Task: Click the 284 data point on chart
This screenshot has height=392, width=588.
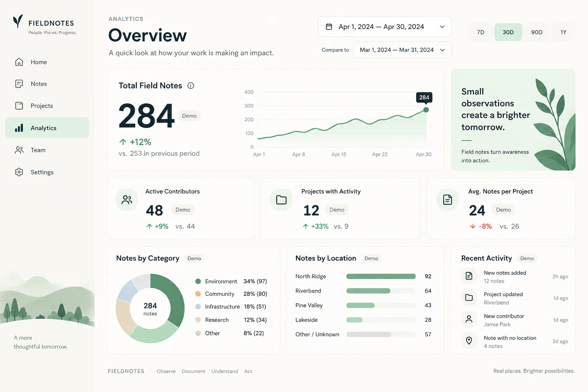Action: (x=426, y=110)
